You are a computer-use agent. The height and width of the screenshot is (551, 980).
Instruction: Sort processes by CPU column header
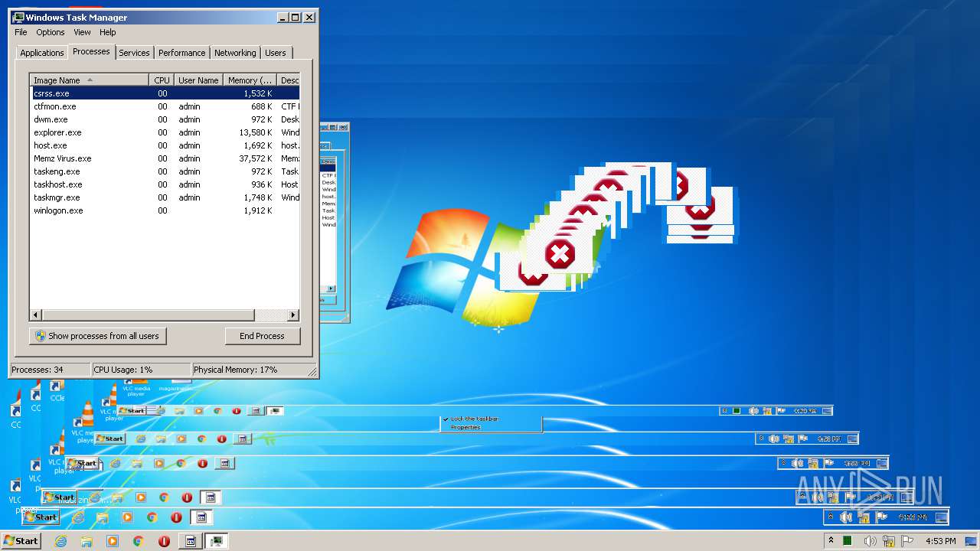click(162, 80)
